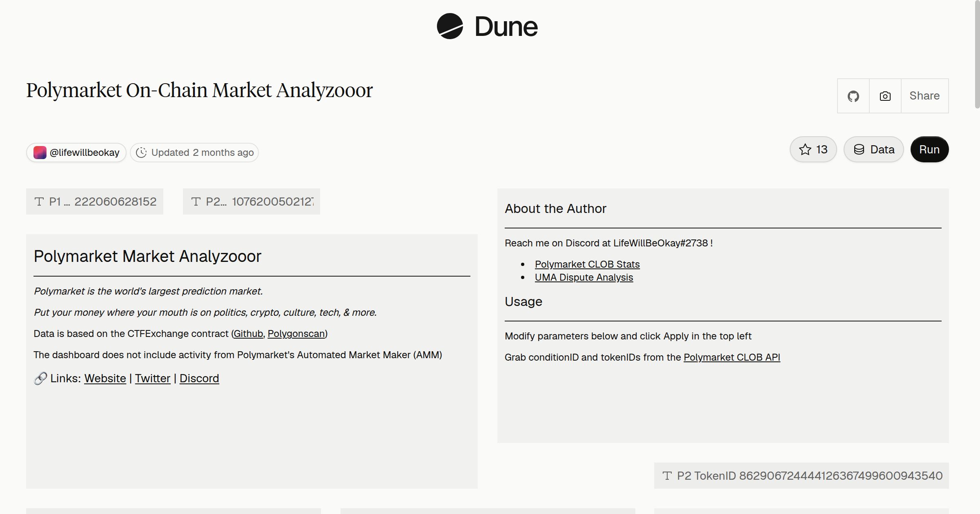This screenshot has width=980, height=514.
Task: Click the black Run button
Action: point(929,149)
